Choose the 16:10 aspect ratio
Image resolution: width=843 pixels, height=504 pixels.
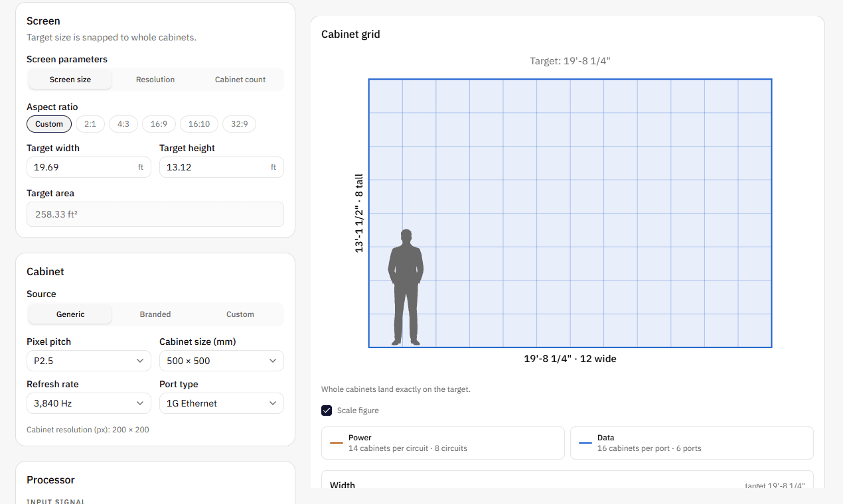point(199,124)
